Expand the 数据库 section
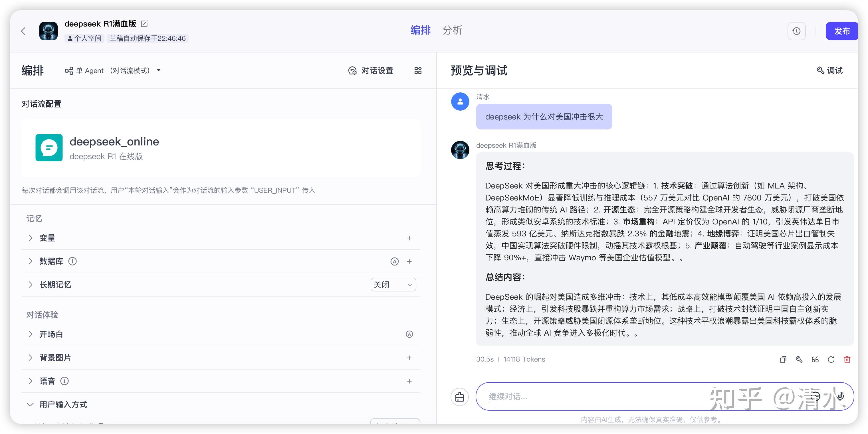Viewport: 868px width, 434px height. tap(30, 261)
